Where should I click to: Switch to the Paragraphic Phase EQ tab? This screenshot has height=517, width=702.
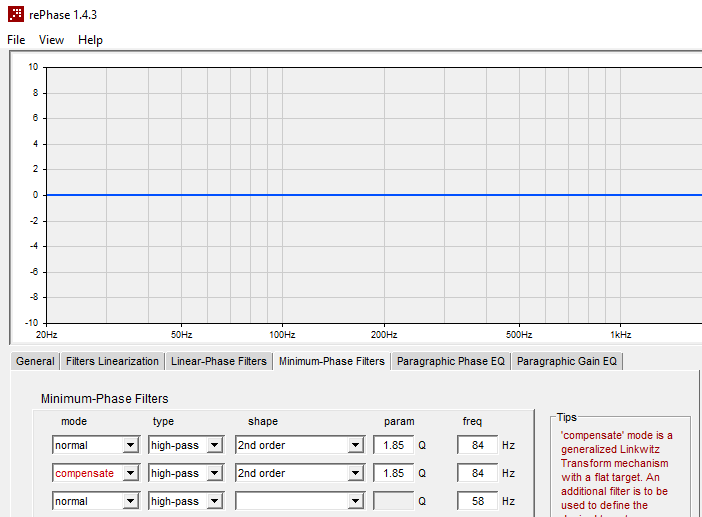(x=450, y=361)
